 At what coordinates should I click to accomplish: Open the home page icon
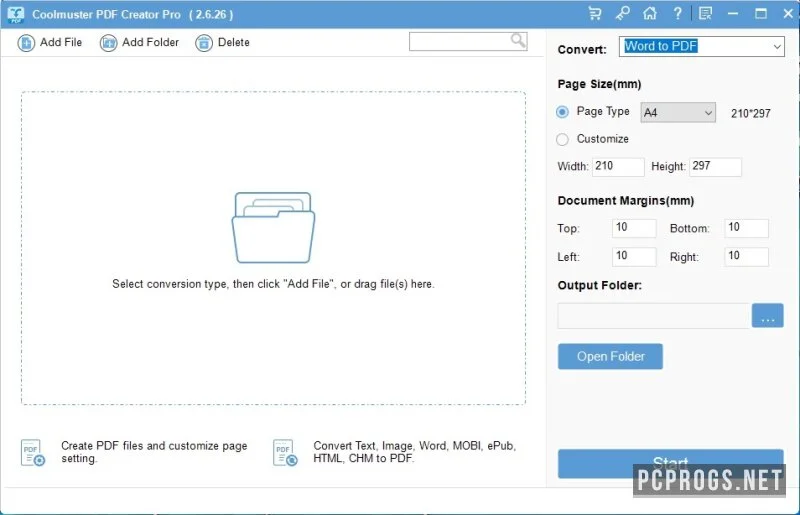coord(649,13)
